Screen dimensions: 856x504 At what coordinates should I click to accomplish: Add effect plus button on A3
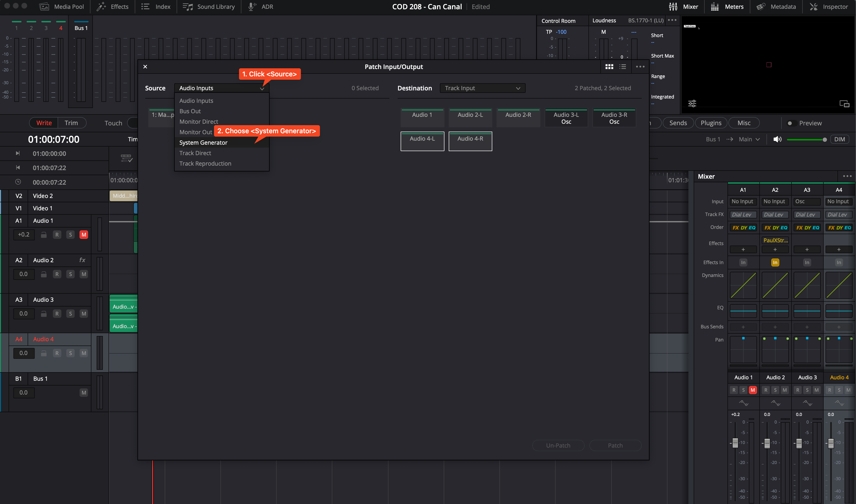[x=807, y=249]
